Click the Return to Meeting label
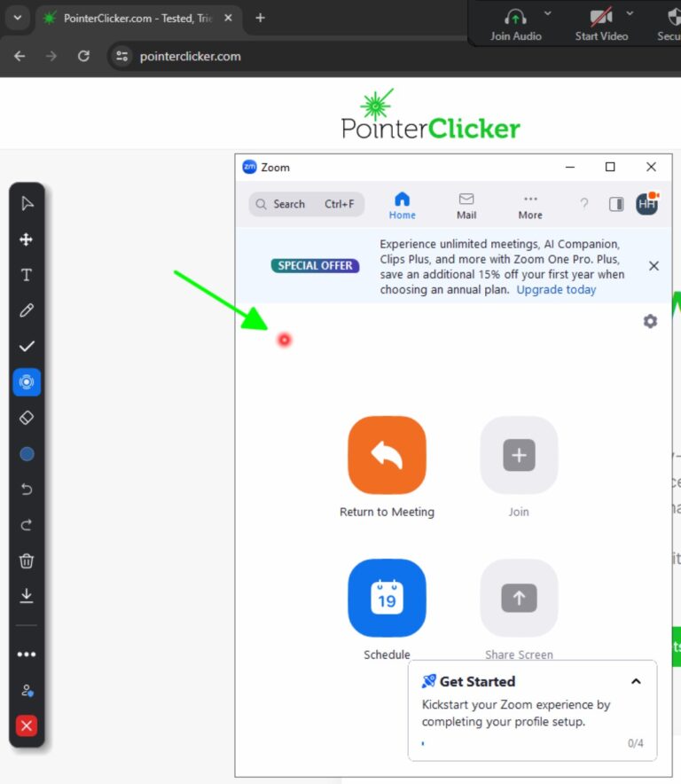 pos(387,512)
